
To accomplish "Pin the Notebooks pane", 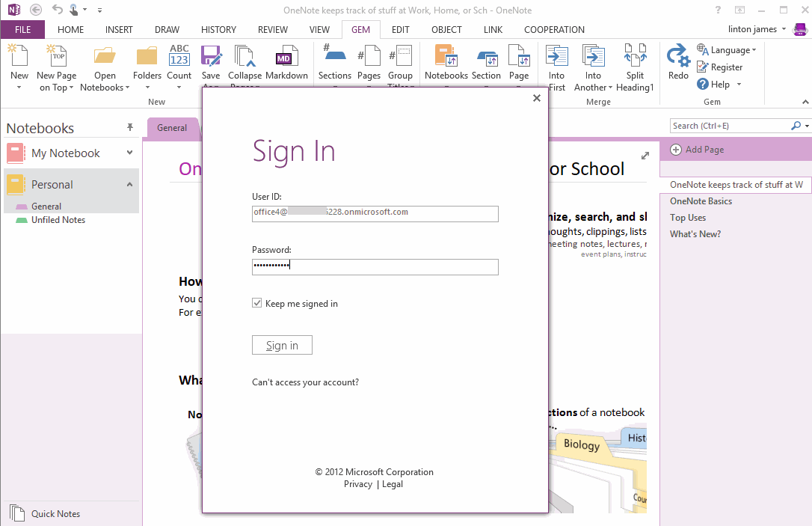I will tap(130, 127).
